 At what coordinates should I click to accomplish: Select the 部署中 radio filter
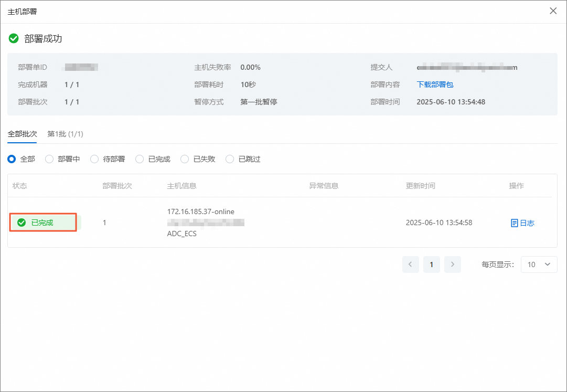[x=49, y=159]
